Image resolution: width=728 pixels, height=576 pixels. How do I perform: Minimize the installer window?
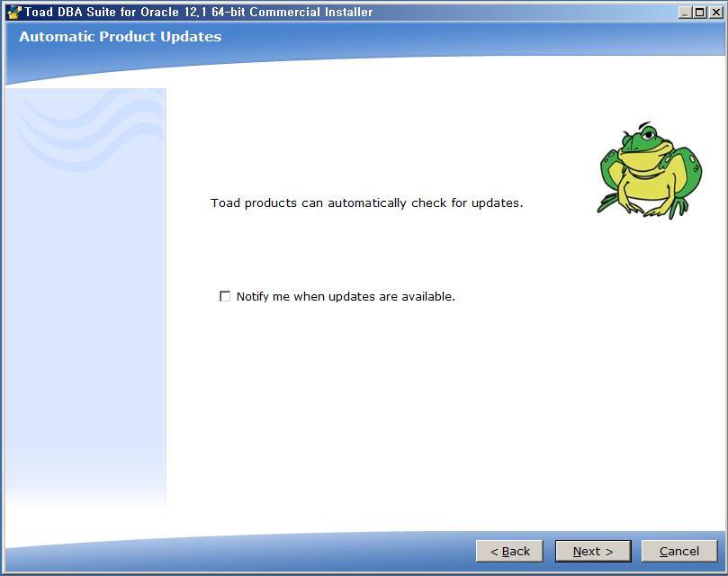tap(685, 12)
